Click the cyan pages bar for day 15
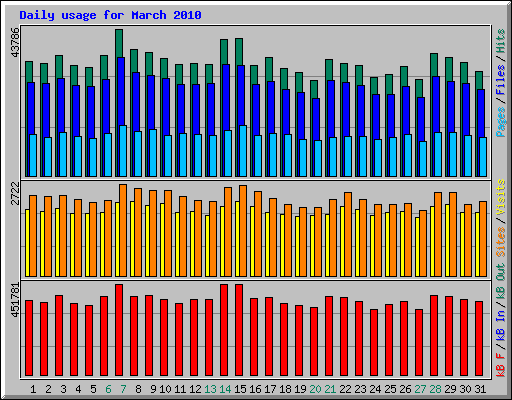 [243, 151]
